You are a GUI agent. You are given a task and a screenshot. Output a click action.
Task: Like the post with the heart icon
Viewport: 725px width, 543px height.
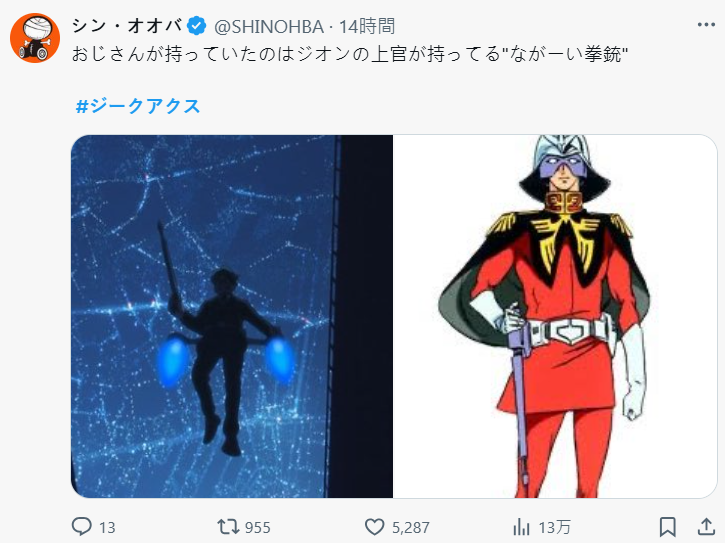[x=374, y=527]
